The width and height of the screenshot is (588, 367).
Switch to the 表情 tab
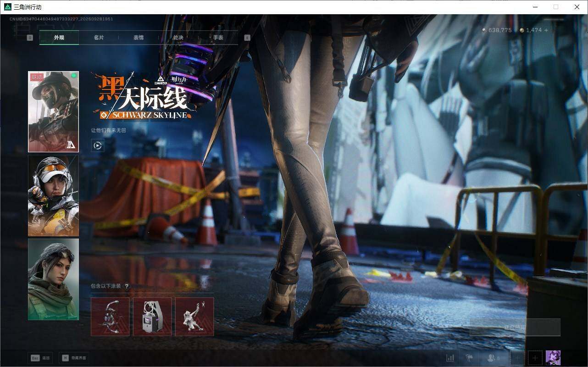139,38
